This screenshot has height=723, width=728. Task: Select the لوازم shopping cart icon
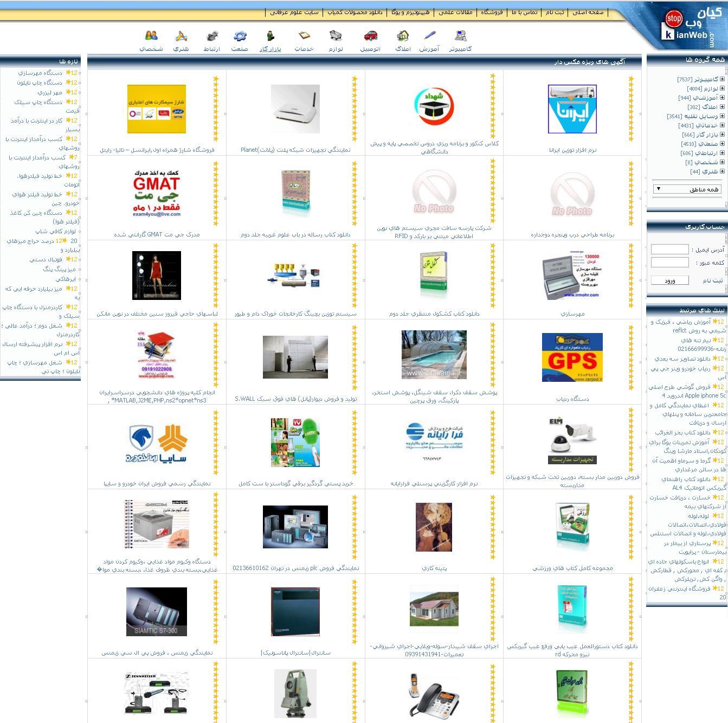336,36
